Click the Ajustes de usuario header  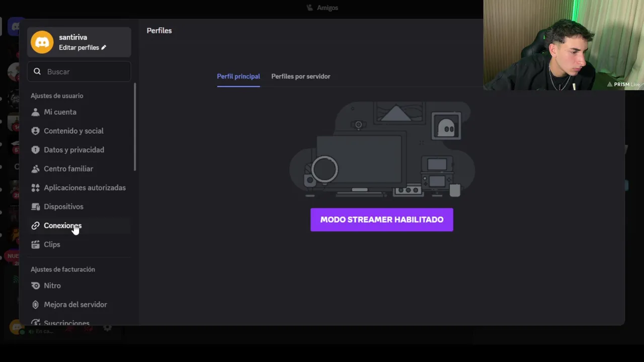pos(57,96)
